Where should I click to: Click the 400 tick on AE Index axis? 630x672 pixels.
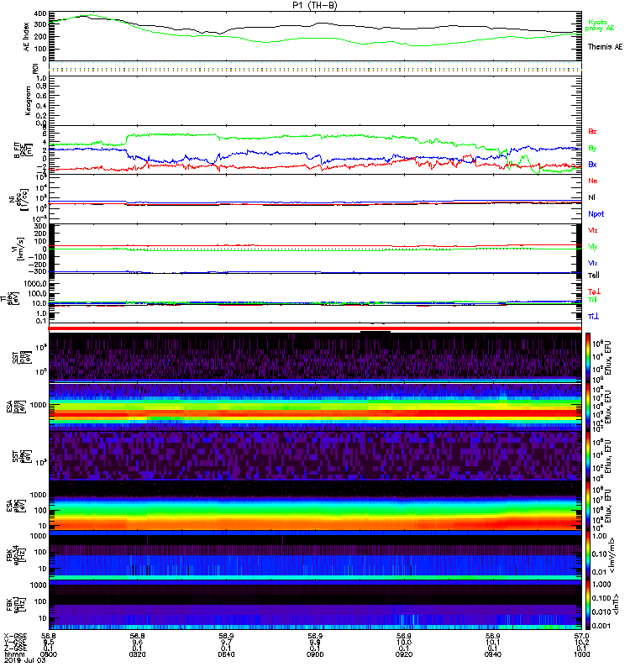coord(40,13)
